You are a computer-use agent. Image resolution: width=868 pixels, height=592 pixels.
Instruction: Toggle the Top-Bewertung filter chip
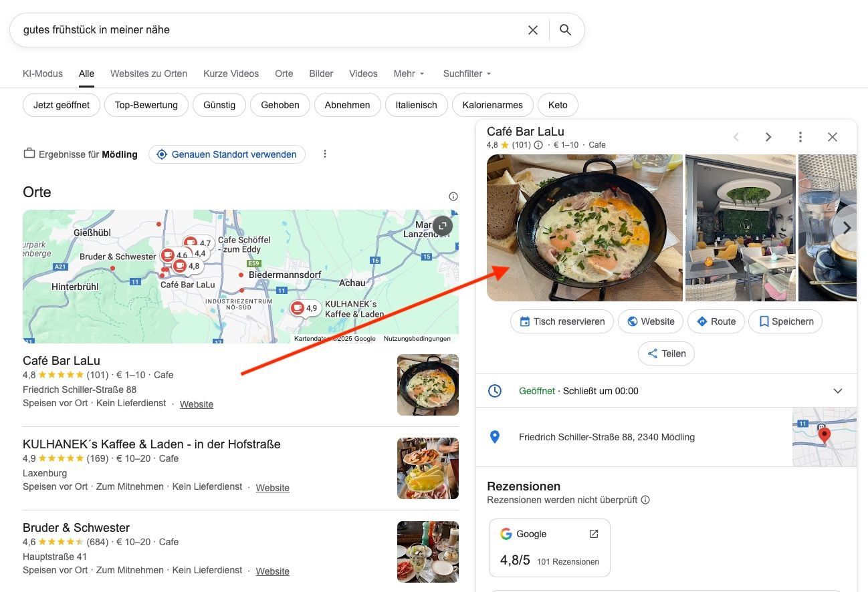[x=146, y=105]
